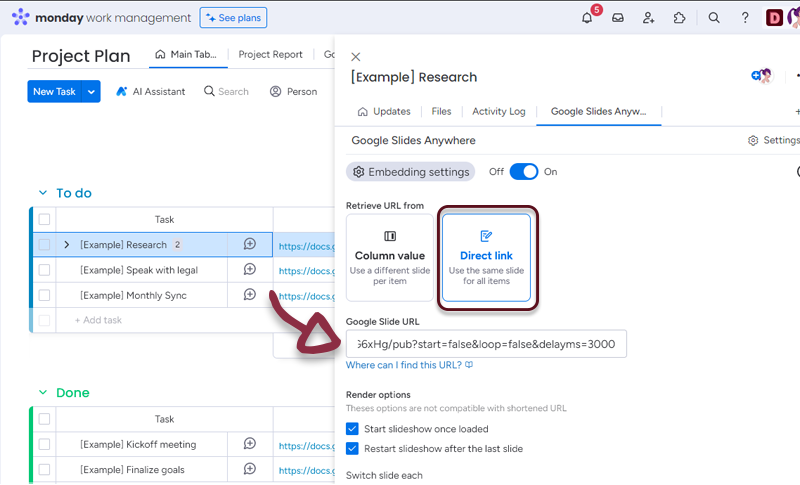The image size is (800, 485).
Task: Click the See plans button
Action: coord(233,18)
